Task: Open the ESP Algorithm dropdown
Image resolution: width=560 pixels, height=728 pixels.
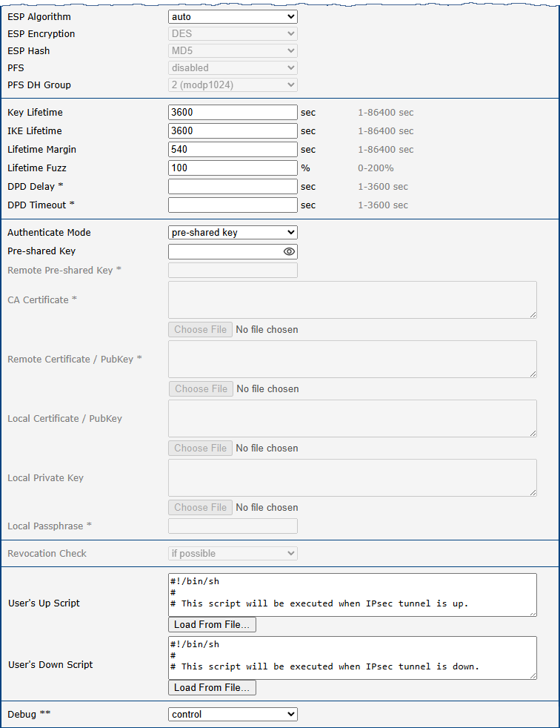Action: pos(233,17)
